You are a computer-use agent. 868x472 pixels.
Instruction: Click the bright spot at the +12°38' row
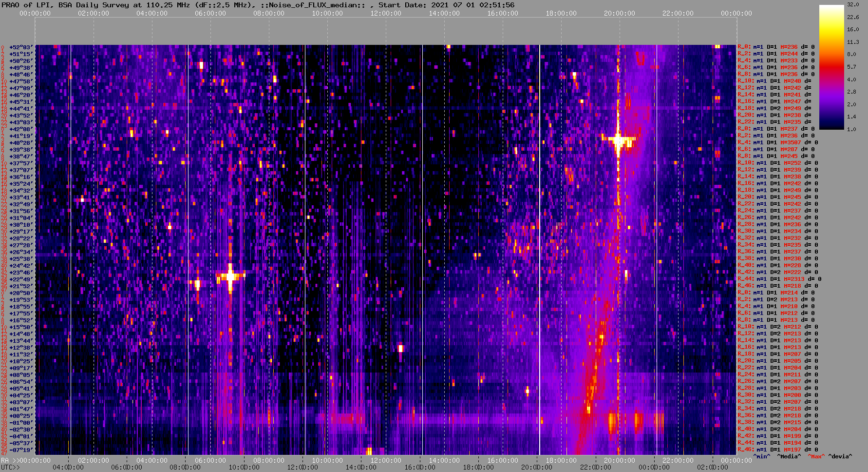click(x=401, y=348)
